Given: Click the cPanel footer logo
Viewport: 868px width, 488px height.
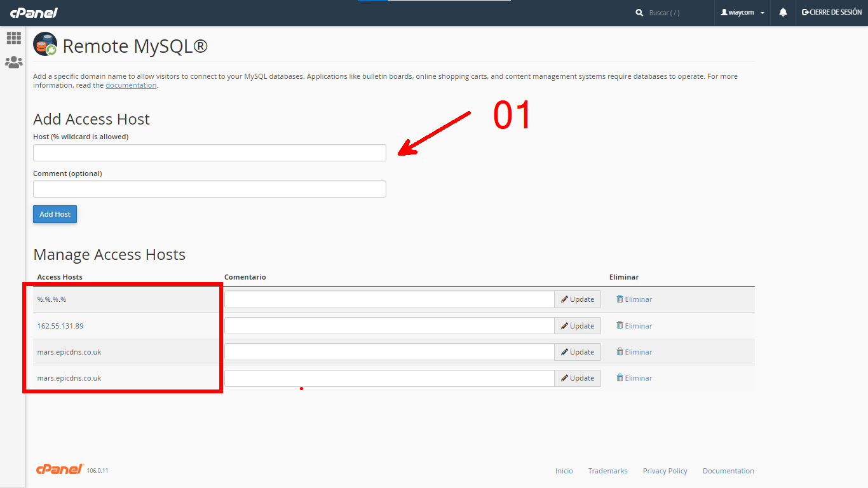Looking at the screenshot, I should tap(60, 470).
